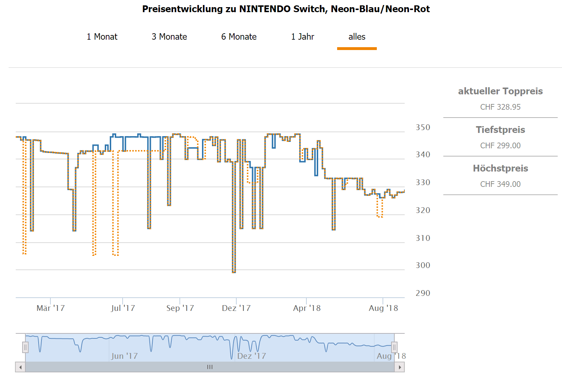The width and height of the screenshot is (562, 392).
Task: Click the Sep '17 axis label
Action: (180, 308)
